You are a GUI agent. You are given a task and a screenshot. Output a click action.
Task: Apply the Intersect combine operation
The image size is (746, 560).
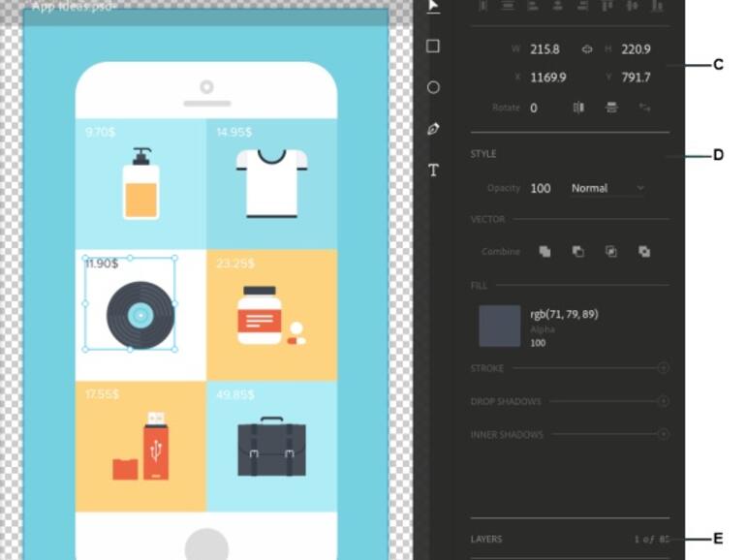[611, 251]
